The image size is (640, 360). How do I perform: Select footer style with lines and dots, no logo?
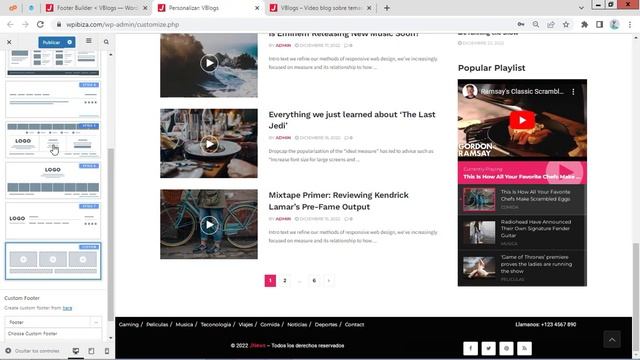coord(53,99)
